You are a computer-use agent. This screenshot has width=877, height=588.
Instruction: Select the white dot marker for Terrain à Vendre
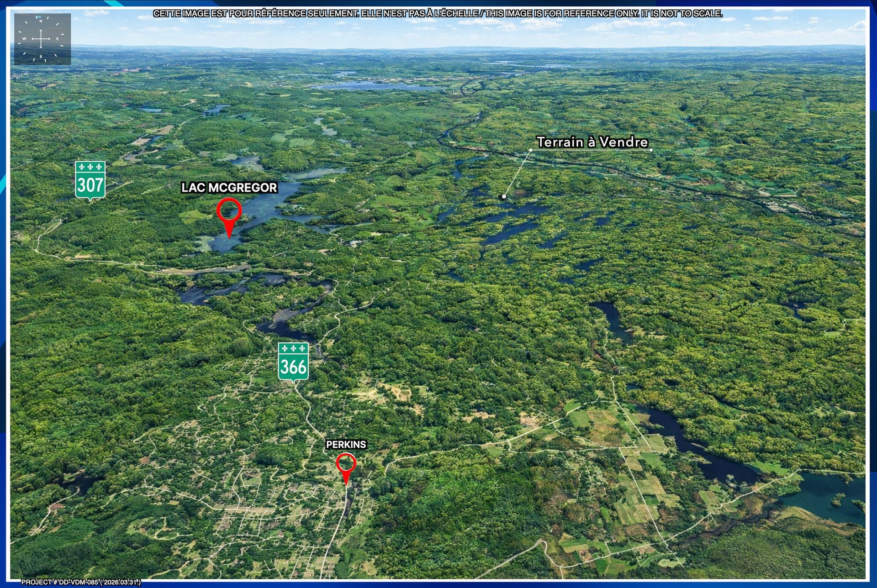(503, 196)
